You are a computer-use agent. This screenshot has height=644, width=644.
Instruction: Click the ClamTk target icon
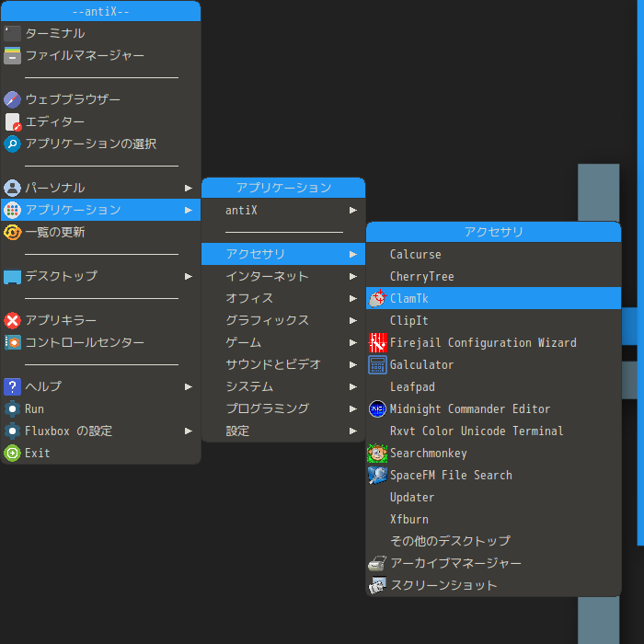(377, 298)
